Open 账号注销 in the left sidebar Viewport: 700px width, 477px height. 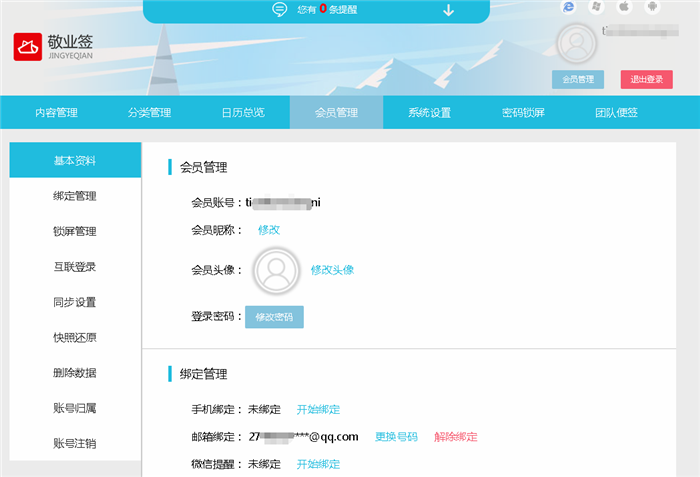(75, 443)
